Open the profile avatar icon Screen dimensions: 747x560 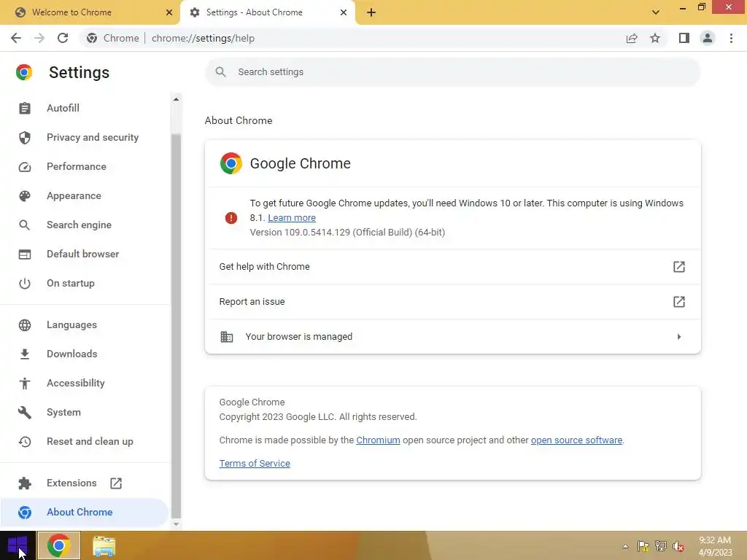[x=708, y=38]
